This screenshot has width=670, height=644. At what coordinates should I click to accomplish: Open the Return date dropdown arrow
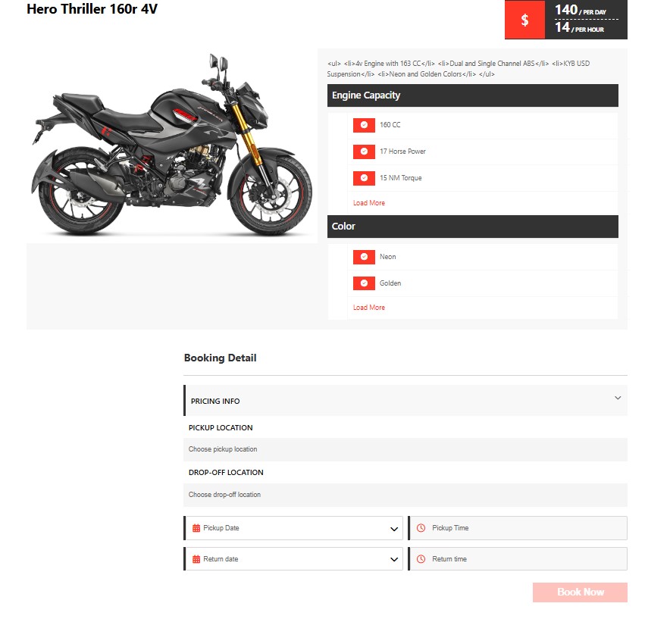(x=394, y=559)
